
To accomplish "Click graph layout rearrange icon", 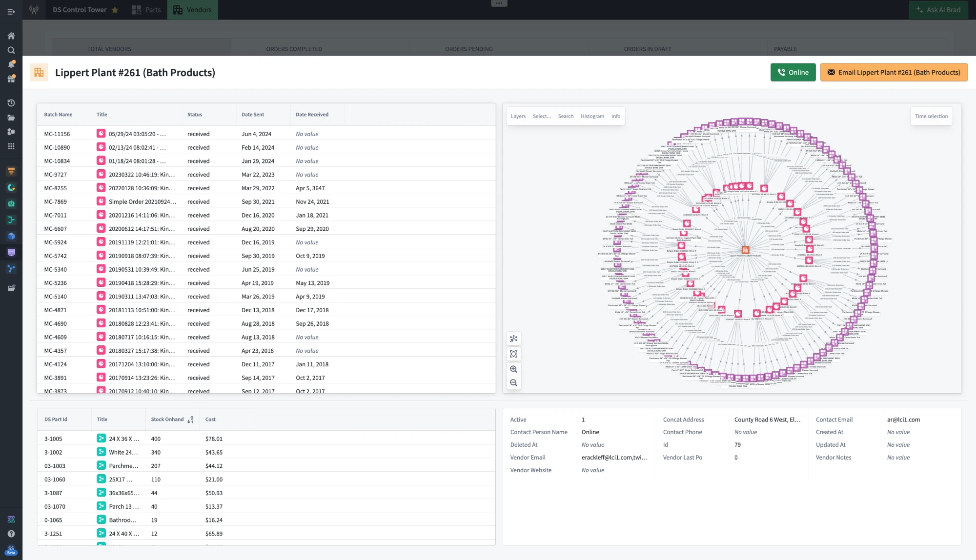I will coord(513,339).
